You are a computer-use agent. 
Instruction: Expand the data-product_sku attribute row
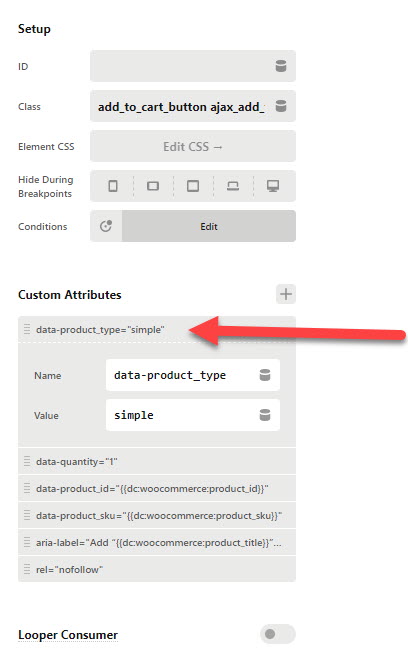pos(157,515)
